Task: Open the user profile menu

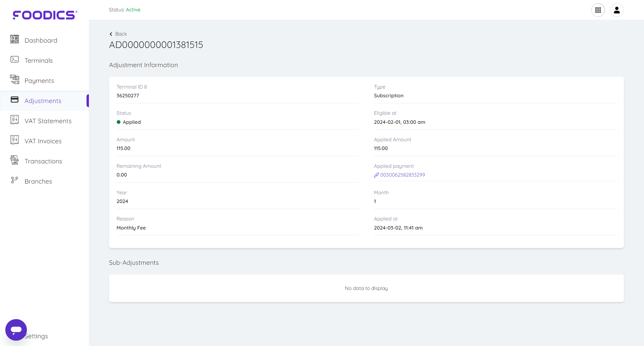Action: pos(616,10)
